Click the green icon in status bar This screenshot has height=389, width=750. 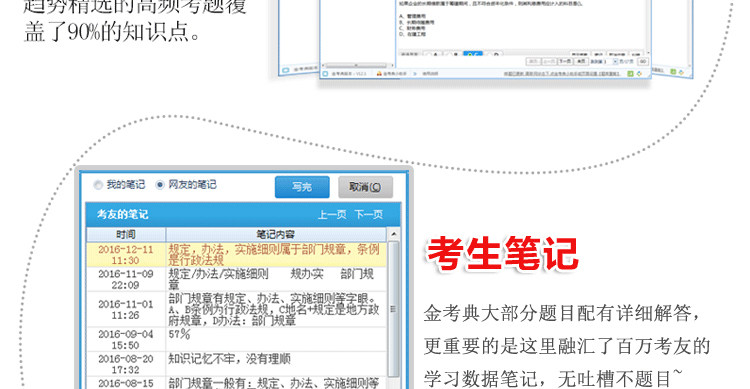630,73
